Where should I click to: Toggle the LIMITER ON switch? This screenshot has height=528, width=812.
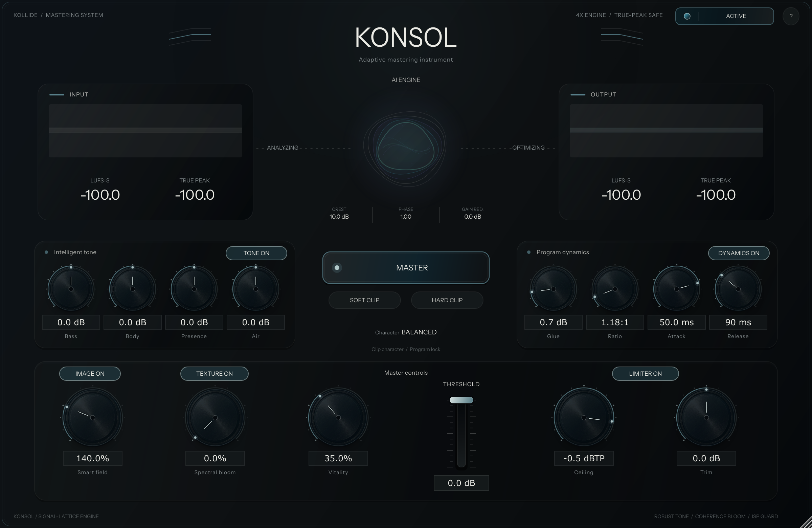pos(645,373)
